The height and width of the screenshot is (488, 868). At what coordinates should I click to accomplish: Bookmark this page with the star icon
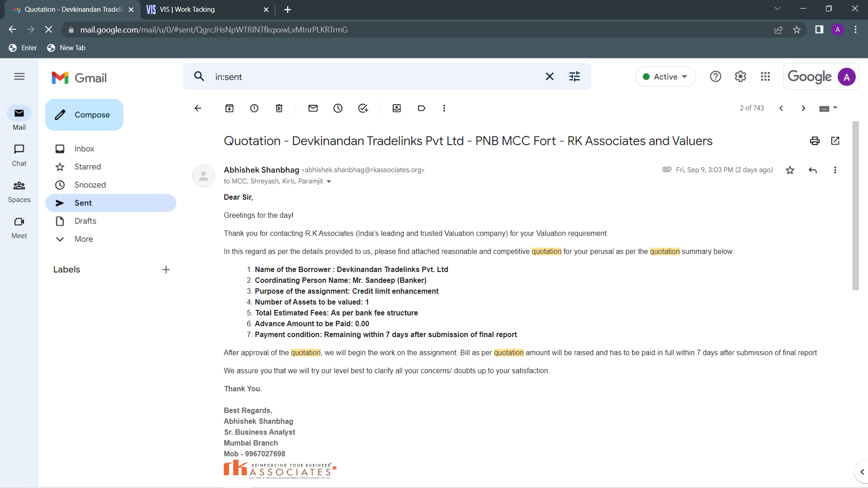pos(797,30)
